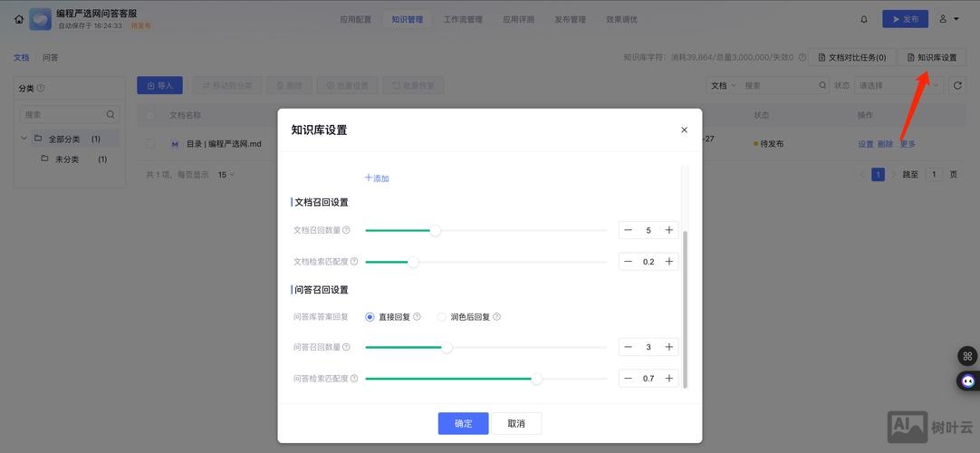The image size is (980, 453).
Task: Select the 未分类 folder
Action: click(69, 159)
